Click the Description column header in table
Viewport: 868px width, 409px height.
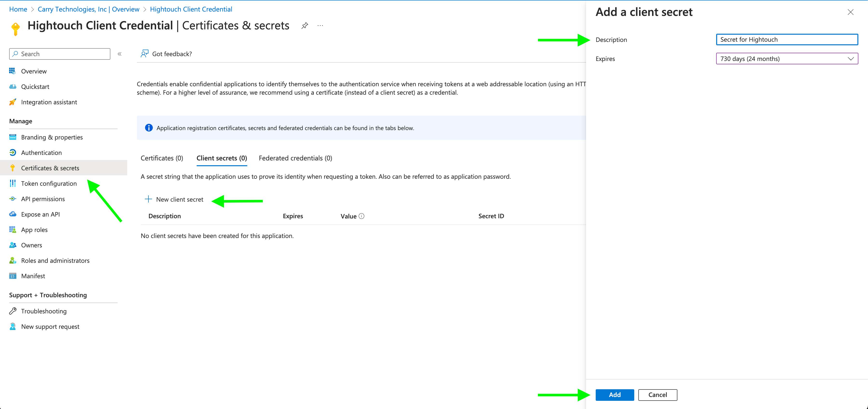164,216
